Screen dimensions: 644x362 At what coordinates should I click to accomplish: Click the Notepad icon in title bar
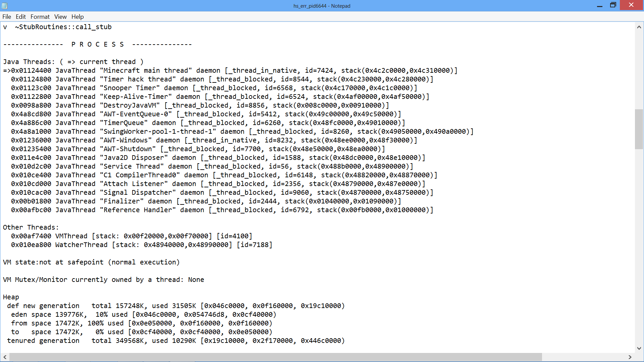coord(4,6)
